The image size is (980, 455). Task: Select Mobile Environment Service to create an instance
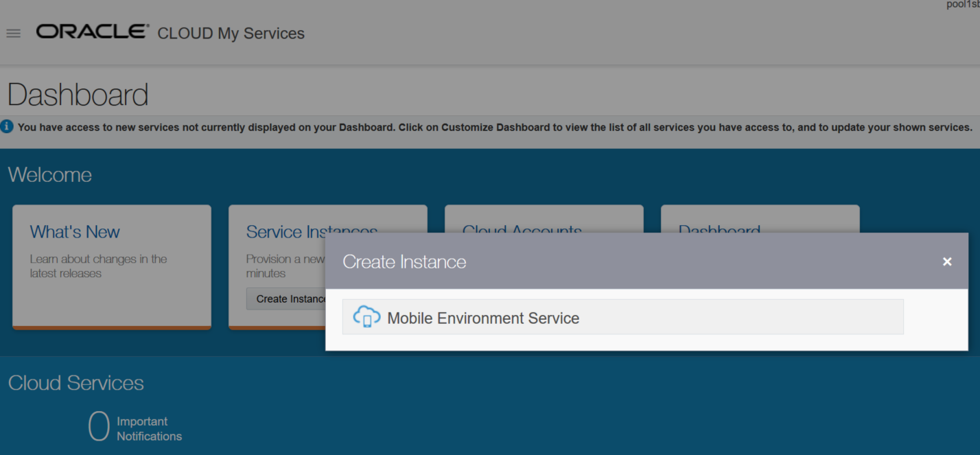click(x=483, y=317)
